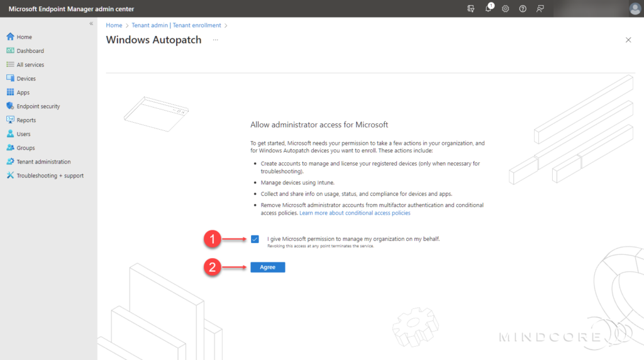This screenshot has width=644, height=360.
Task: Go to Home breadcrumb link
Action: tap(114, 25)
